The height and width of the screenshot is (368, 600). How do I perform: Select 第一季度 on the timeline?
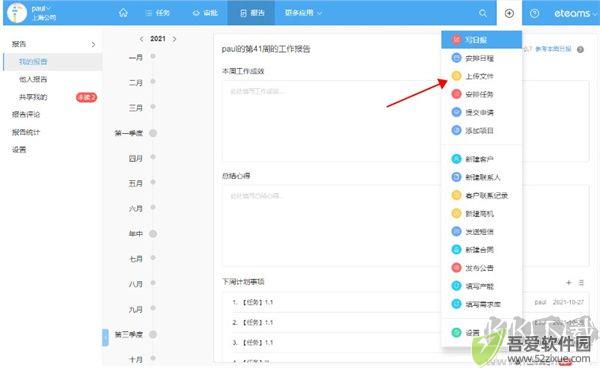click(129, 133)
